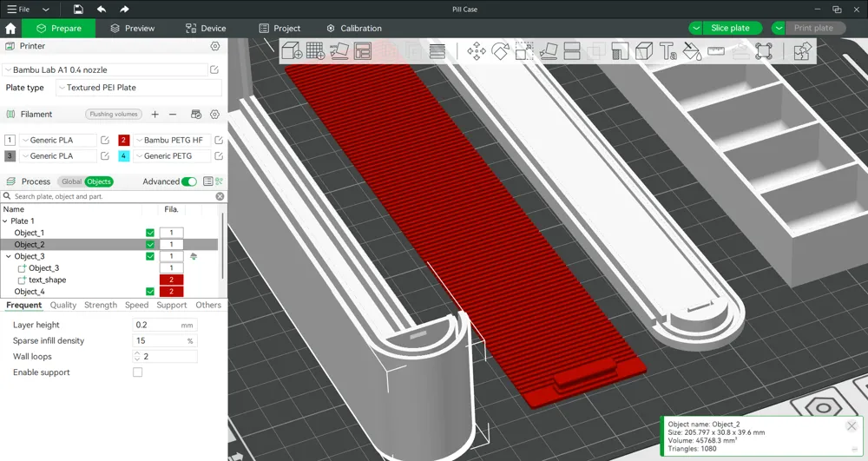868x461 pixels.
Task: Switch to the Calibration tab
Action: 354,29
